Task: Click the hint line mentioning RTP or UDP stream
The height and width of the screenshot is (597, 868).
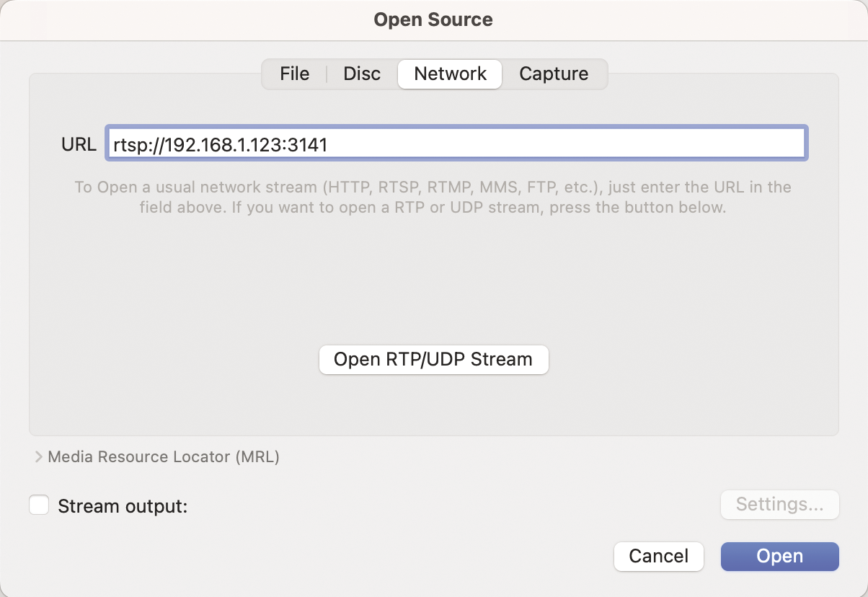Action: (x=433, y=208)
